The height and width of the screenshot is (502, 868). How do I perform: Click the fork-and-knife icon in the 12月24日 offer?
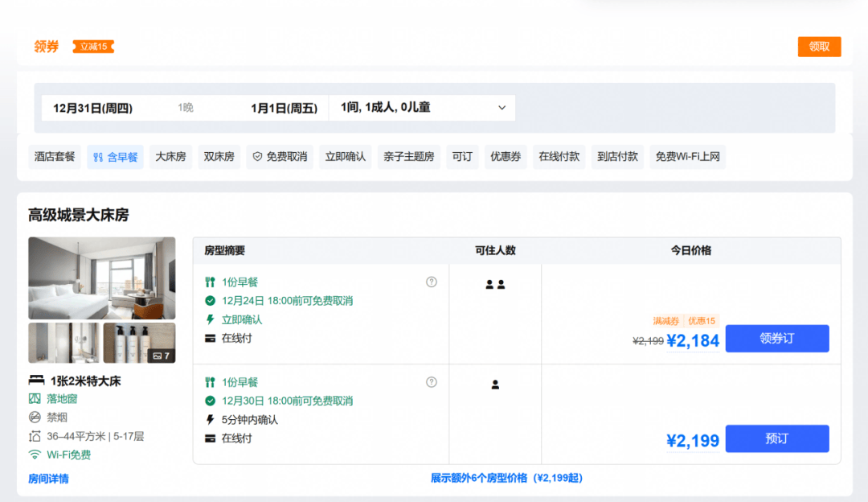[x=210, y=282]
